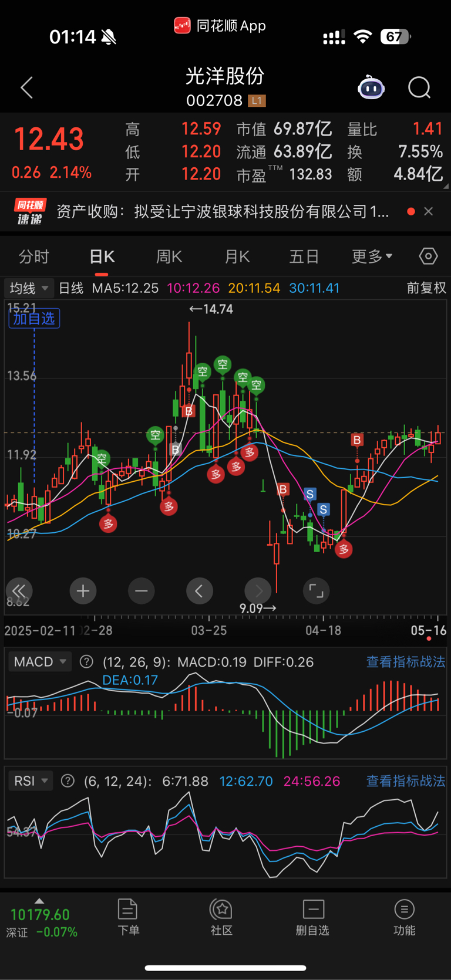Screen dimensions: 451x980
Task: Expand the 更多 period dropdown
Action: coord(372,256)
